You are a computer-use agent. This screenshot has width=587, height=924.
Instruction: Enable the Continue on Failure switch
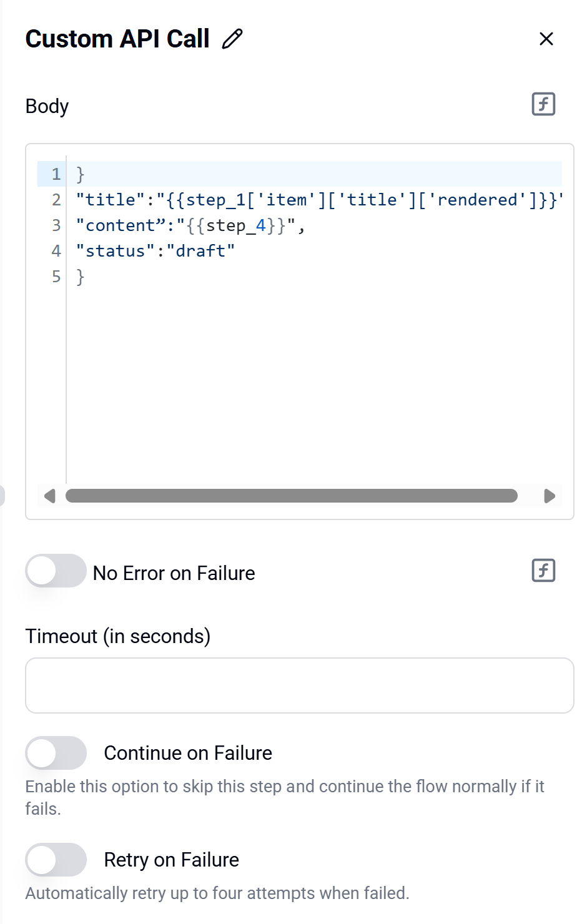tap(56, 753)
